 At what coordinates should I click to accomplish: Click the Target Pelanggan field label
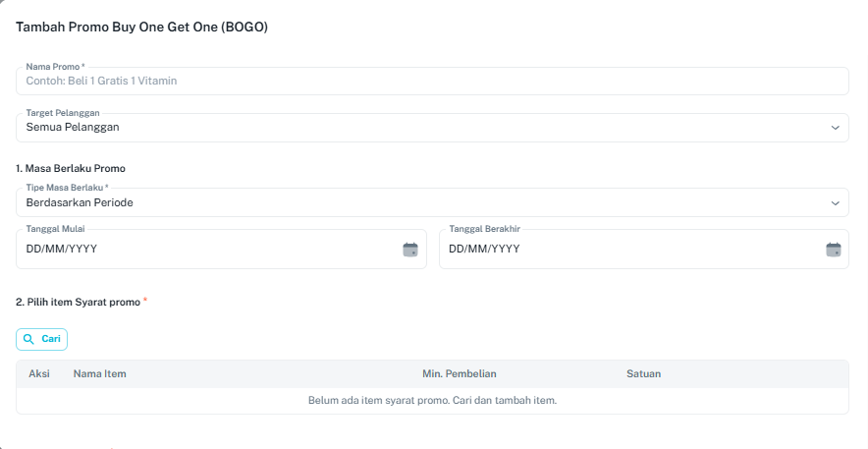coord(63,113)
